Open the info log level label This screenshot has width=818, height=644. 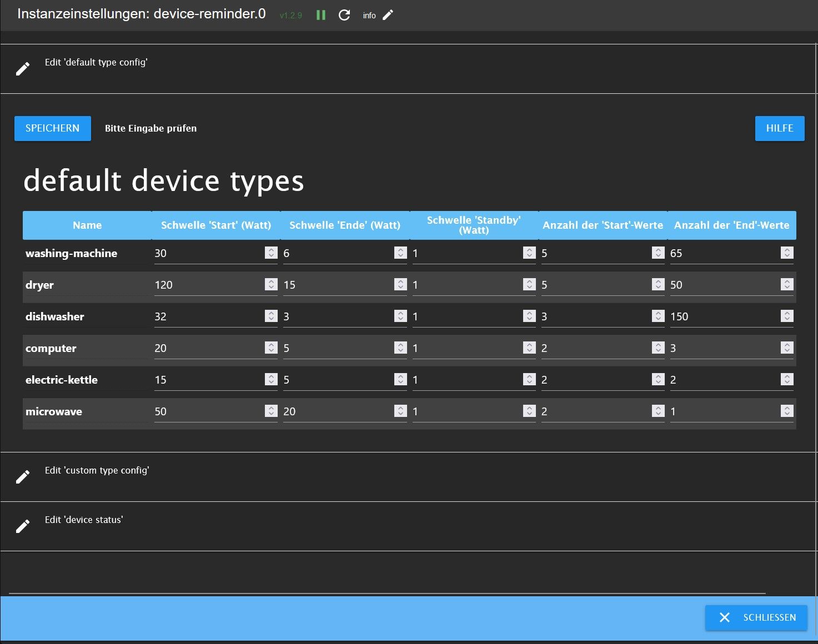pyautogui.click(x=369, y=16)
